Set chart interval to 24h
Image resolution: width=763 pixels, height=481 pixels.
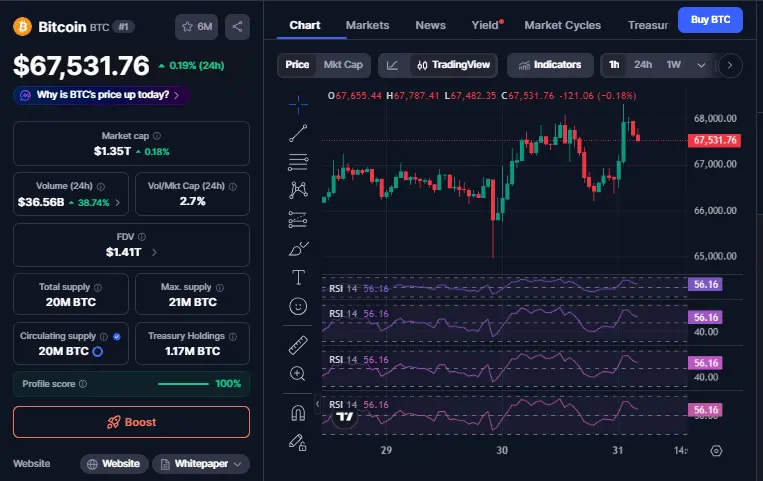click(643, 65)
